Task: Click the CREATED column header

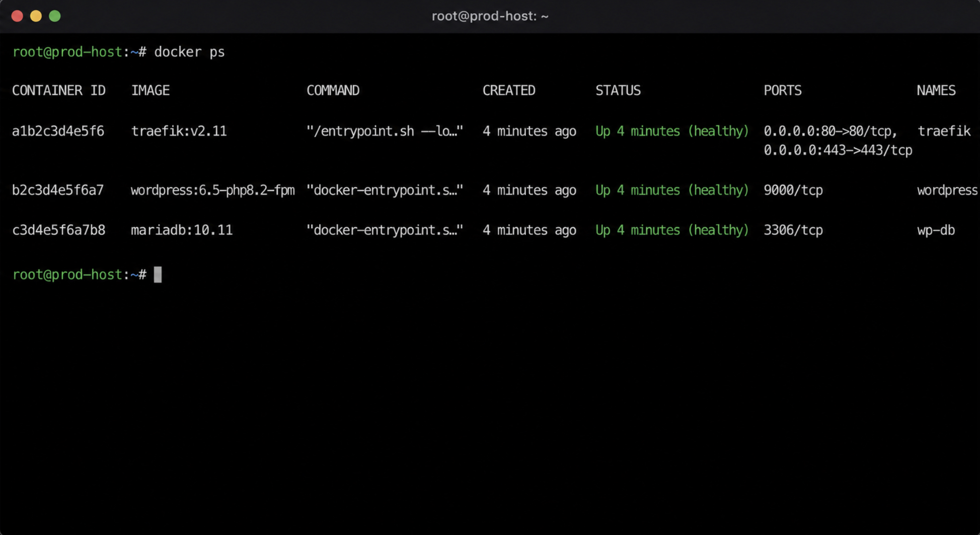Action: pyautogui.click(x=509, y=91)
